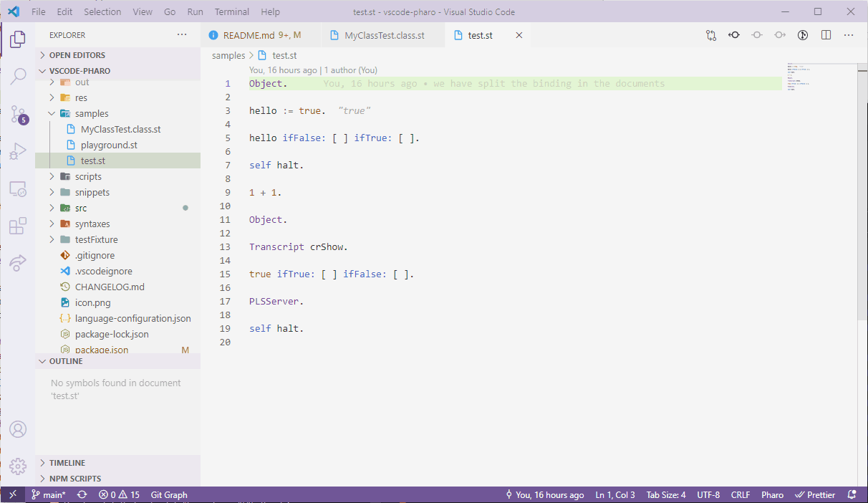Open the Extensions view

pyautogui.click(x=18, y=226)
